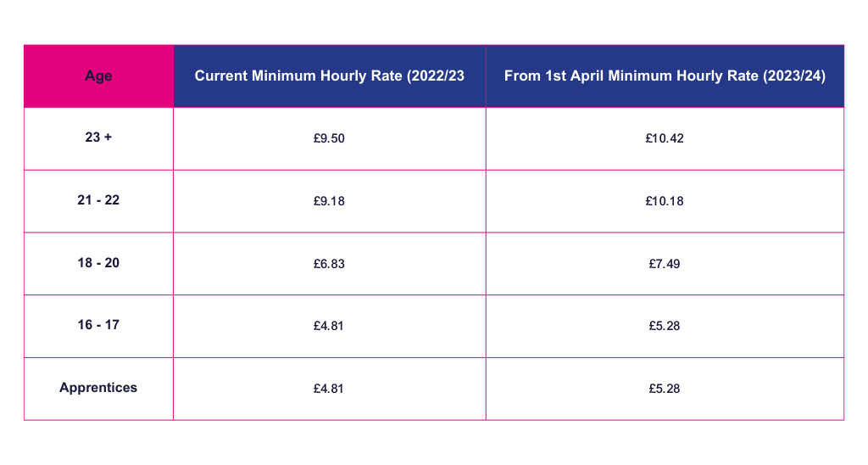The image size is (868, 465).
Task: Click the £6.83 current rate cell
Action: (329, 264)
